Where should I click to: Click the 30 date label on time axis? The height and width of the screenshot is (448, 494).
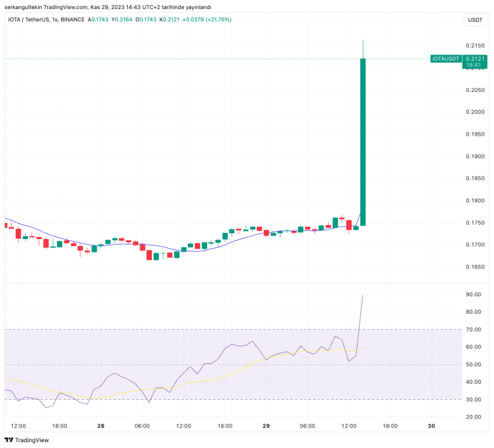pos(432,426)
